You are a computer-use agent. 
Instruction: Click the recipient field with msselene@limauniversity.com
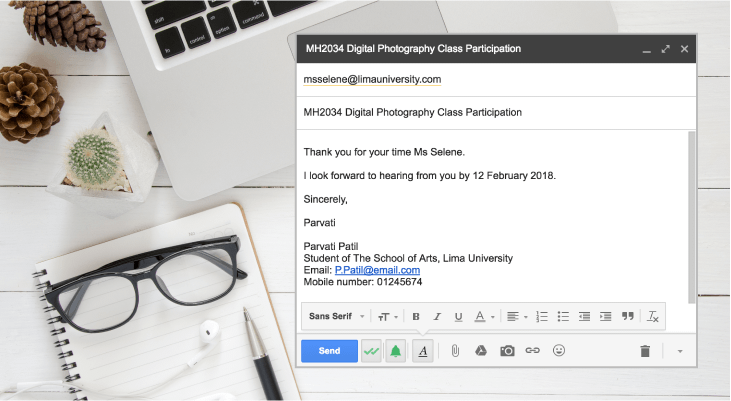pyautogui.click(x=372, y=79)
